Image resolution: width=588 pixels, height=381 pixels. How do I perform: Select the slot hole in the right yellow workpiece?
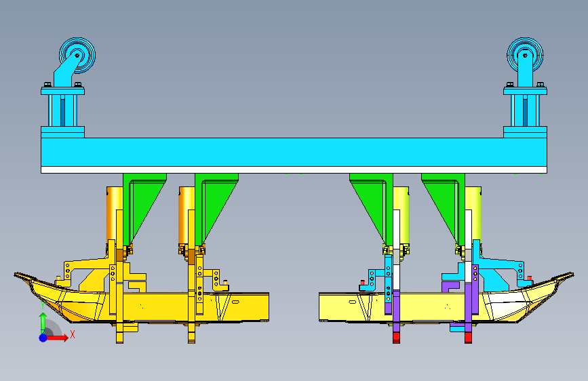click(x=352, y=302)
